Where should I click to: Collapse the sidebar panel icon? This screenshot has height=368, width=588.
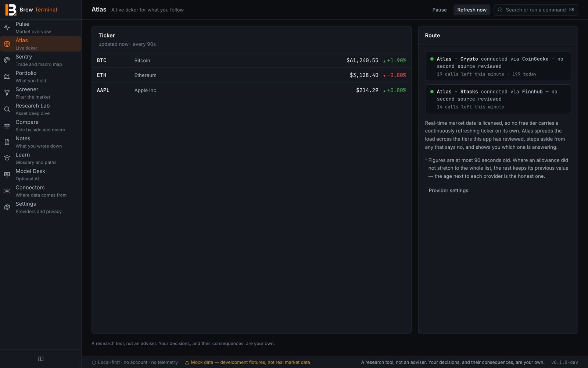pyautogui.click(x=41, y=359)
